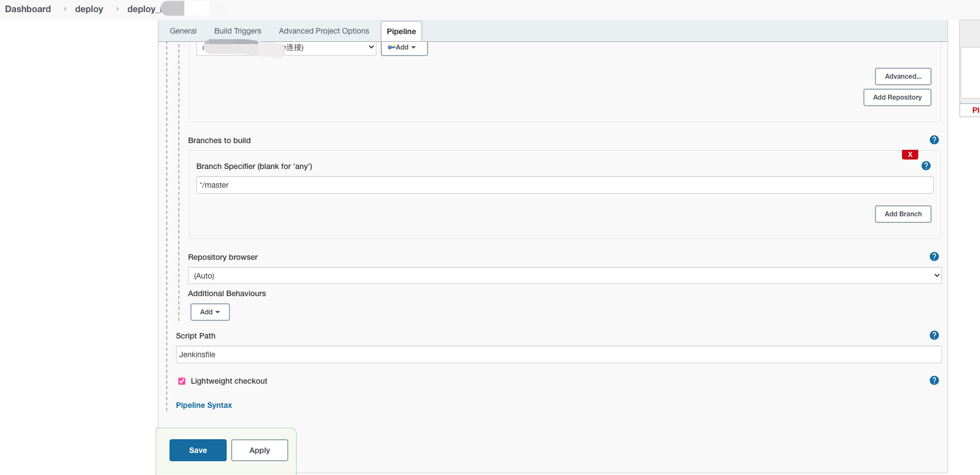
Task: Open the credentials Add dropdown button
Action: pyautogui.click(x=404, y=47)
